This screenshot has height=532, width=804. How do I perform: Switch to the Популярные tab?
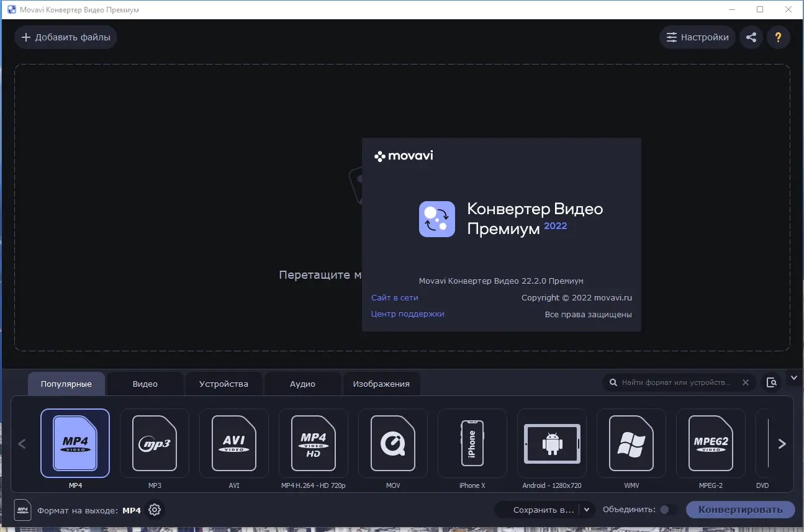[x=66, y=384]
